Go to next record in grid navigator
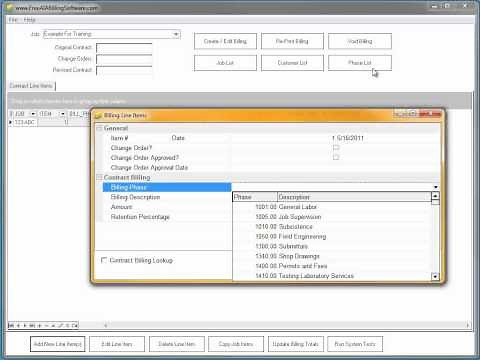The width and height of the screenshot is (480, 360). pyautogui.click(x=25, y=325)
